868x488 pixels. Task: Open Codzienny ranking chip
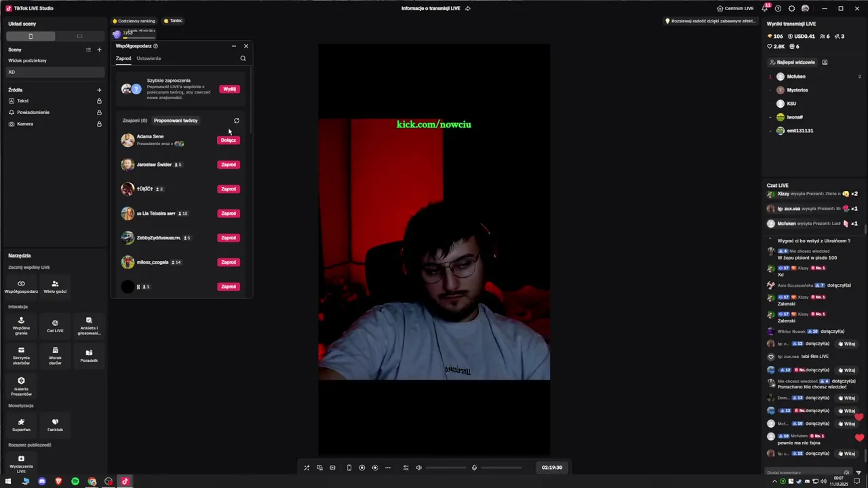134,21
